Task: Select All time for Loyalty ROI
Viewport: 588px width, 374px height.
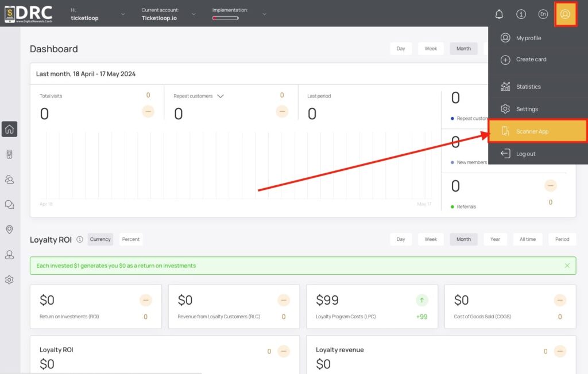Action: click(x=527, y=239)
